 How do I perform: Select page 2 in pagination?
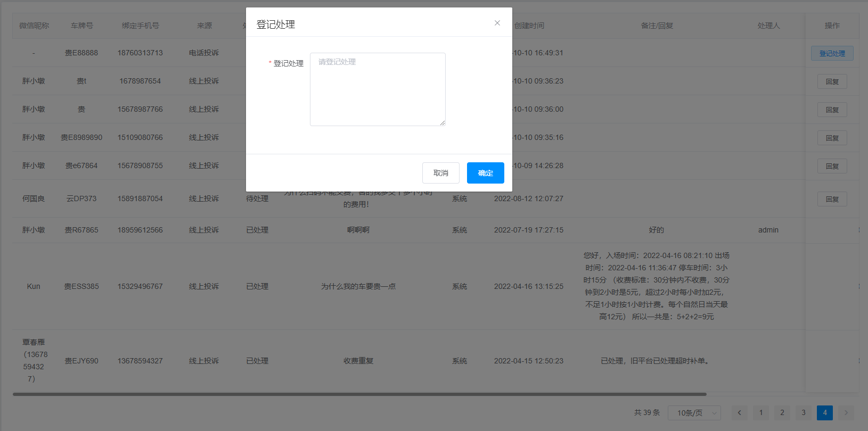click(x=782, y=413)
